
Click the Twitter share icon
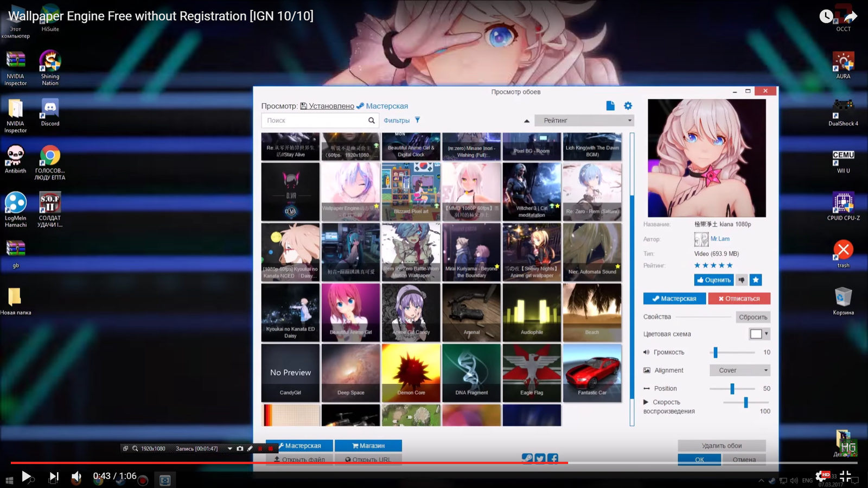[x=540, y=459]
